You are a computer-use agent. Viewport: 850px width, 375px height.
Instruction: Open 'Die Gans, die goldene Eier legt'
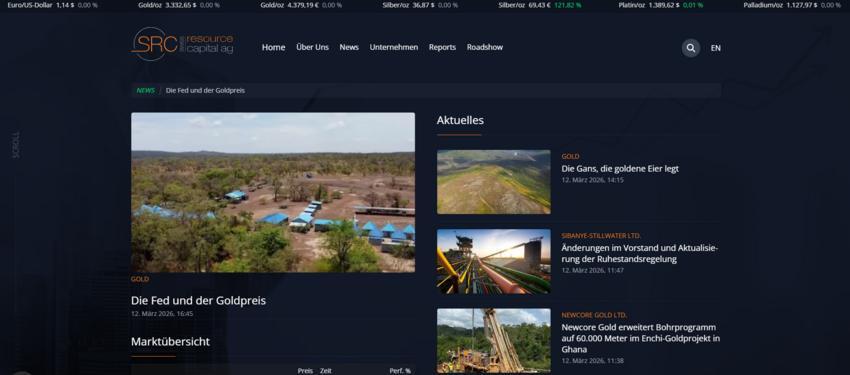(620, 169)
